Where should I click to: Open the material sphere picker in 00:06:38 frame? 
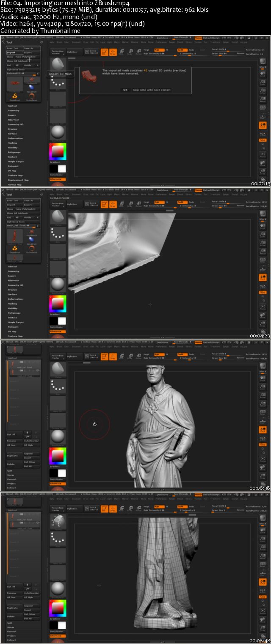click(58, 437)
